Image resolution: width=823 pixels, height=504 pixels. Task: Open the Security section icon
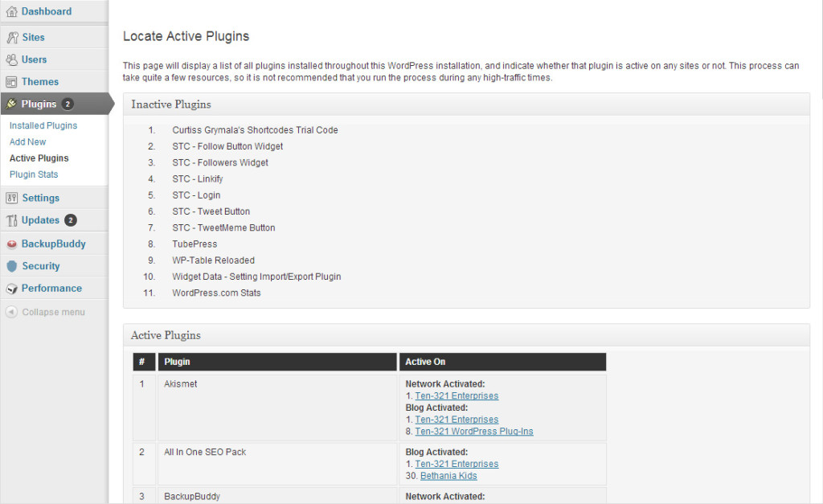coord(12,266)
